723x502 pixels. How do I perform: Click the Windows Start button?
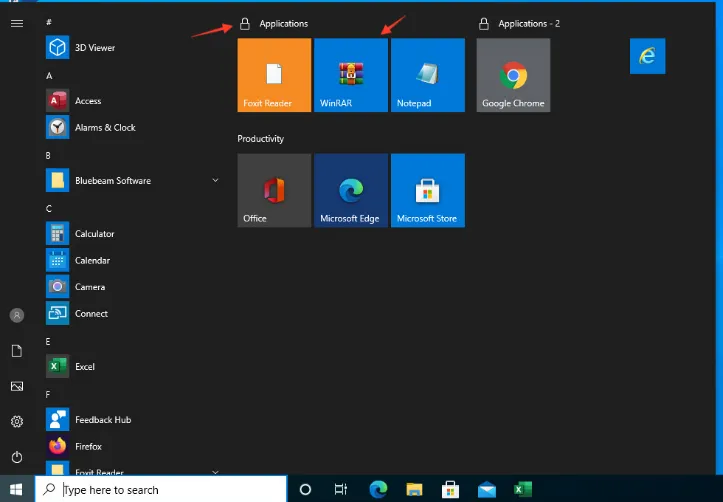(x=17, y=489)
